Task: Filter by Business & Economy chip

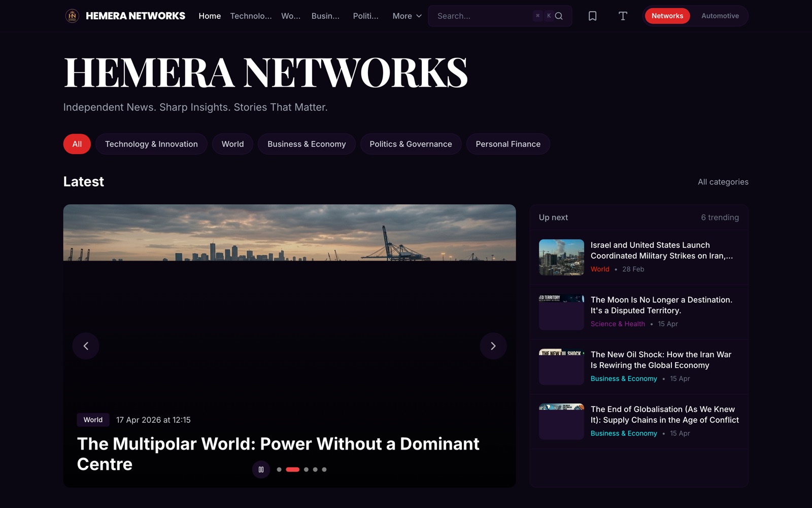Action: pyautogui.click(x=307, y=144)
